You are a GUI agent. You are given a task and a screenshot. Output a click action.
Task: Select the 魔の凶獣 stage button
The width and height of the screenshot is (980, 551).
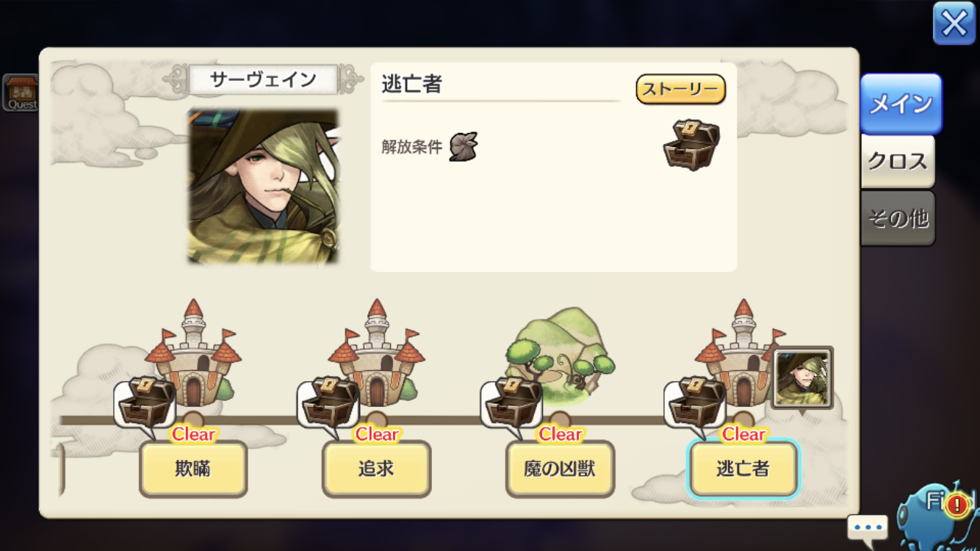pos(561,469)
